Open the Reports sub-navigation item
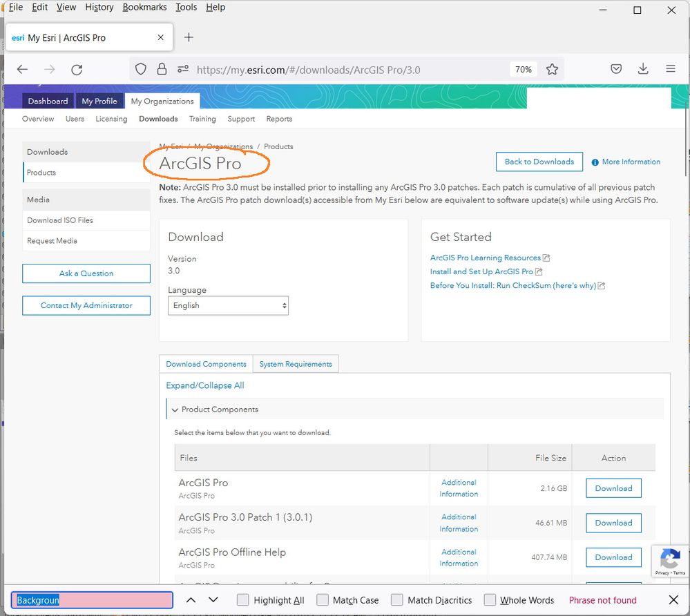690x616 pixels. [x=279, y=119]
